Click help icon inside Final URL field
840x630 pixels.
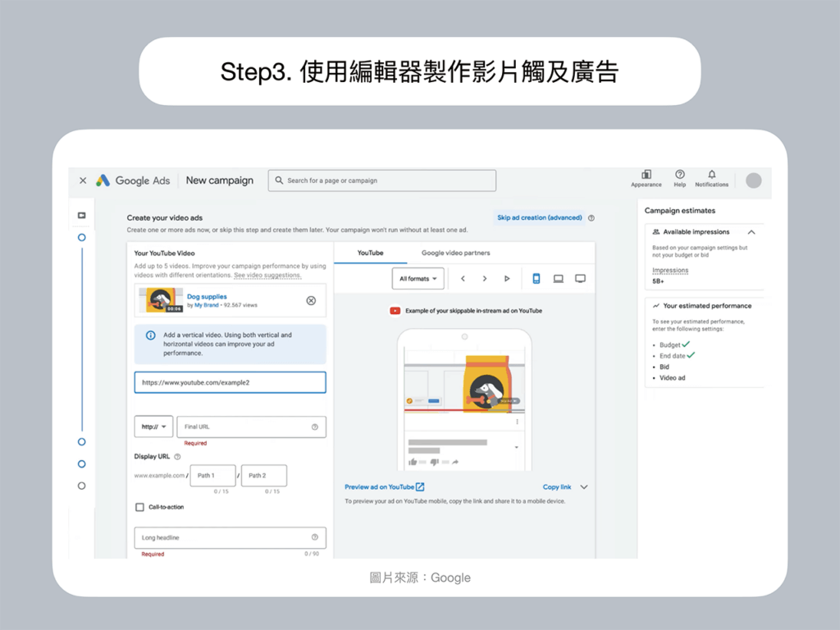[314, 427]
